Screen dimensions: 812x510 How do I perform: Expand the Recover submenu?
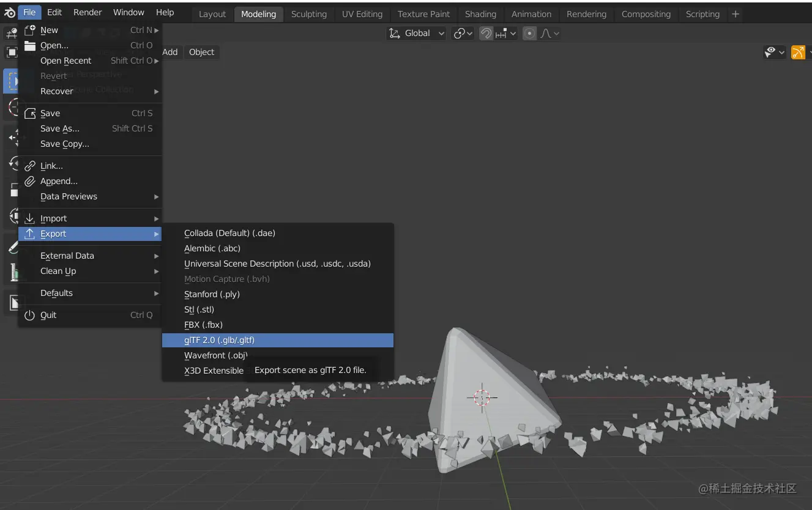[91, 91]
